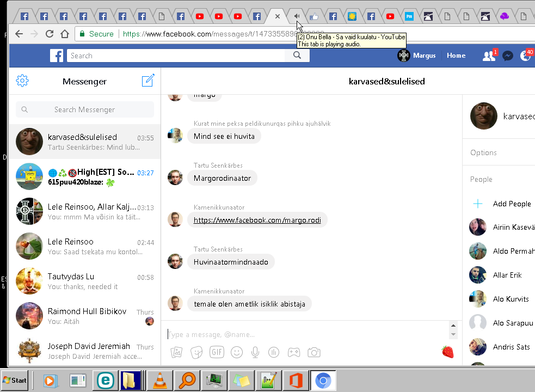Click the browser back arrow
The image size is (535, 392).
point(19,34)
